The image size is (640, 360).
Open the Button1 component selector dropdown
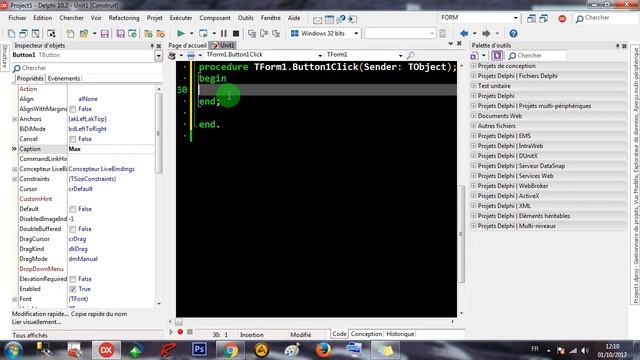[x=158, y=56]
